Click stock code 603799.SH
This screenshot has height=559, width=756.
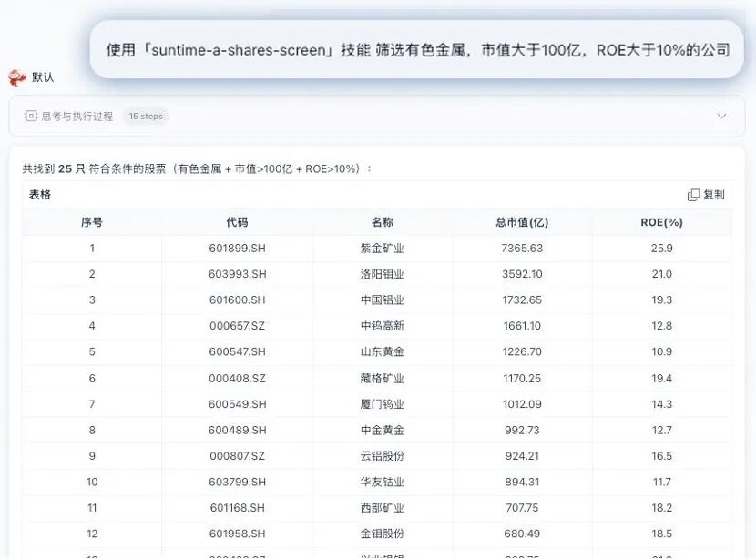237,482
